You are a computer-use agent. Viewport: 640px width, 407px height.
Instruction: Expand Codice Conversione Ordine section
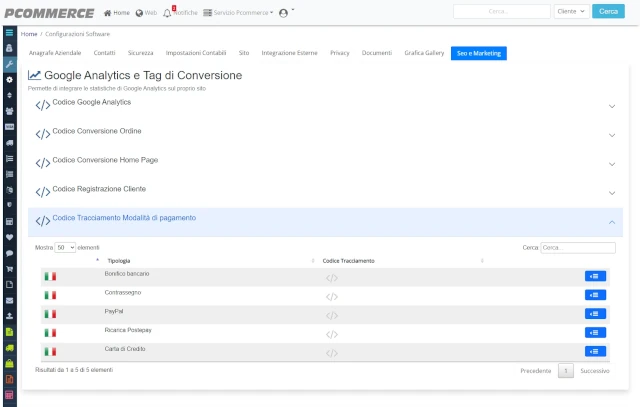tap(325, 135)
